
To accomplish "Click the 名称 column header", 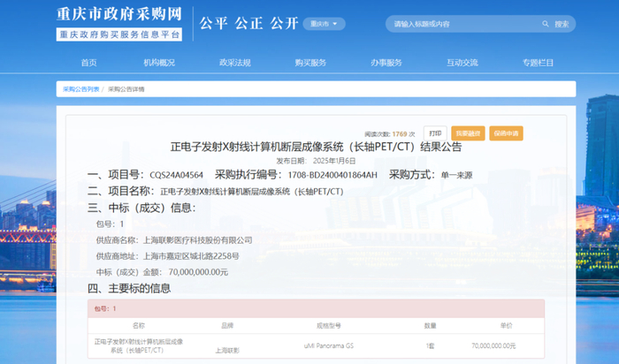I will tap(139, 326).
